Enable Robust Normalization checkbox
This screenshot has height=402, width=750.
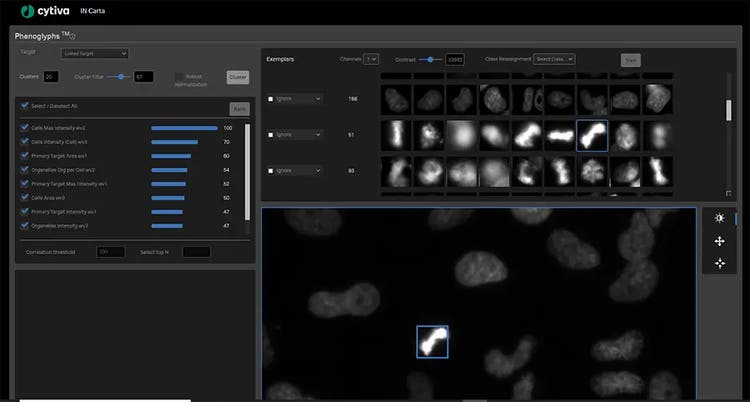coord(179,76)
